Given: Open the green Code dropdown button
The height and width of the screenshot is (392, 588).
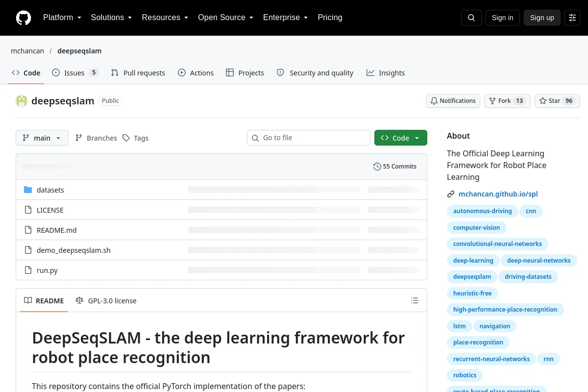Looking at the screenshot, I should click(401, 138).
